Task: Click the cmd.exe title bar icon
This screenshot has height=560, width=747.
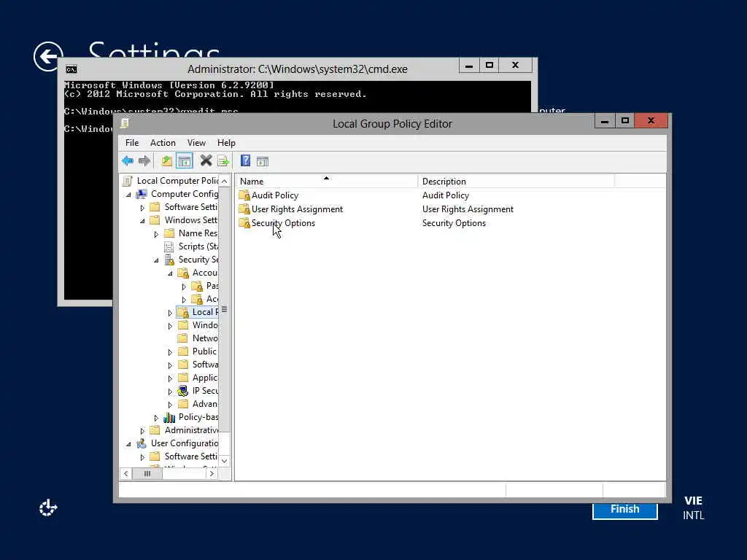Action: (x=71, y=69)
